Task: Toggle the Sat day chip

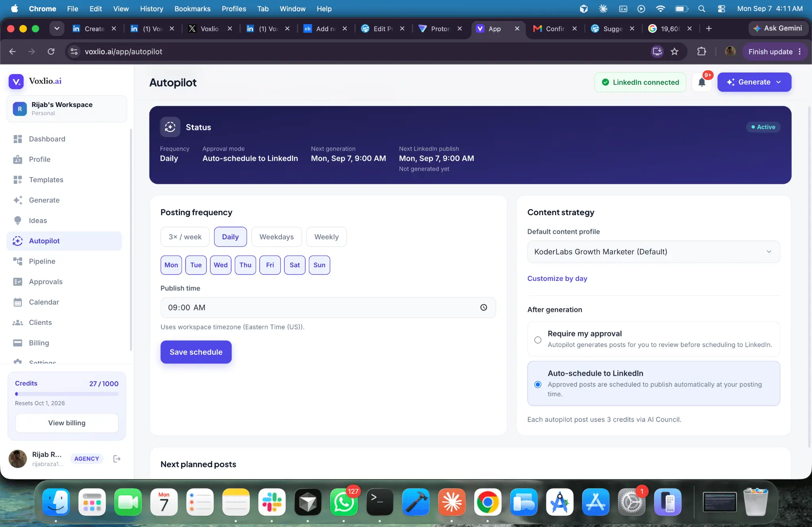Action: click(295, 265)
